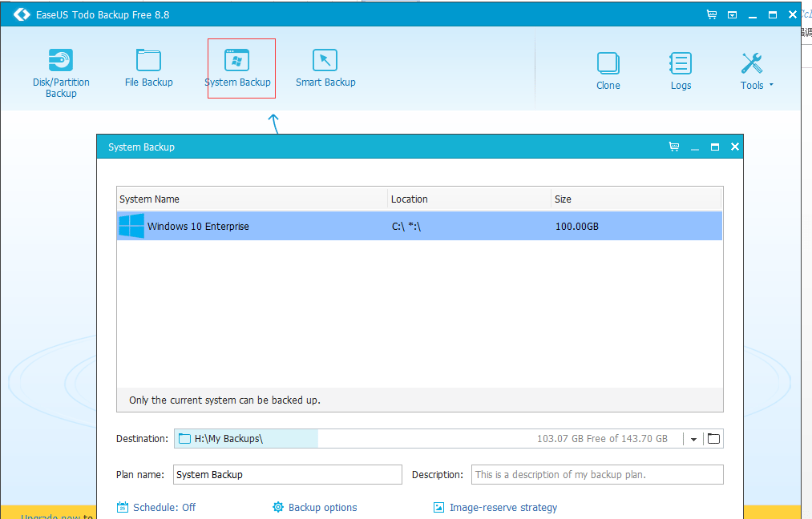Minimize the System Backup dialog
The height and width of the screenshot is (519, 812).
[695, 148]
